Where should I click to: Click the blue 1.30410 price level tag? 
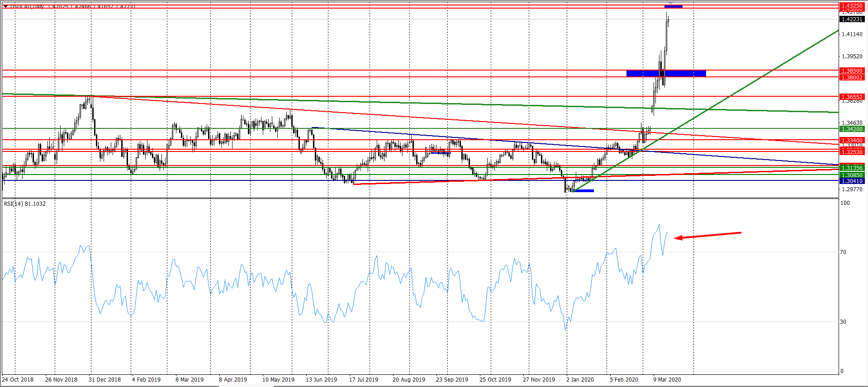click(x=852, y=181)
